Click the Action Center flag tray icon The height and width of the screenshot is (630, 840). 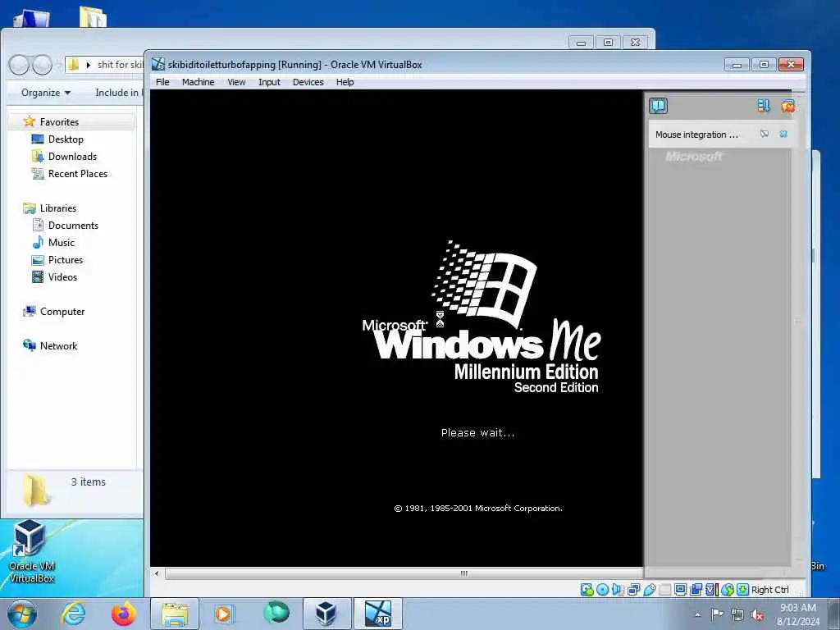pos(717,614)
